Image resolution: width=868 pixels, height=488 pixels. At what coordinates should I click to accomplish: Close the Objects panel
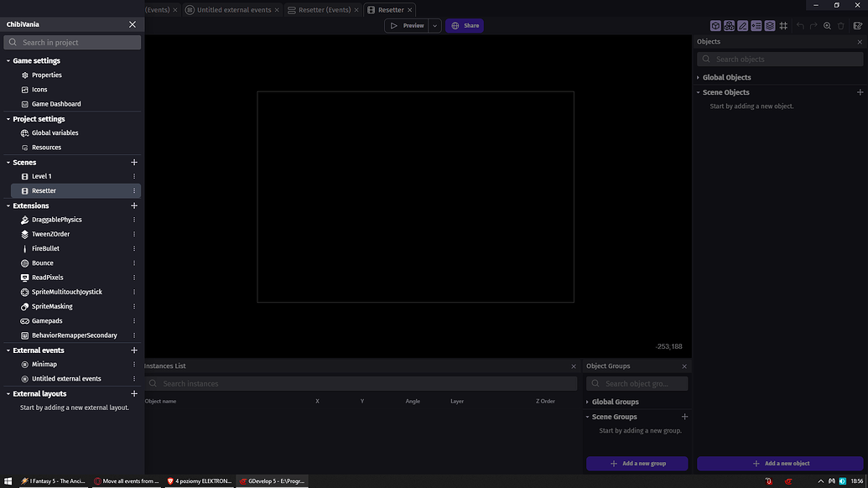tap(860, 42)
